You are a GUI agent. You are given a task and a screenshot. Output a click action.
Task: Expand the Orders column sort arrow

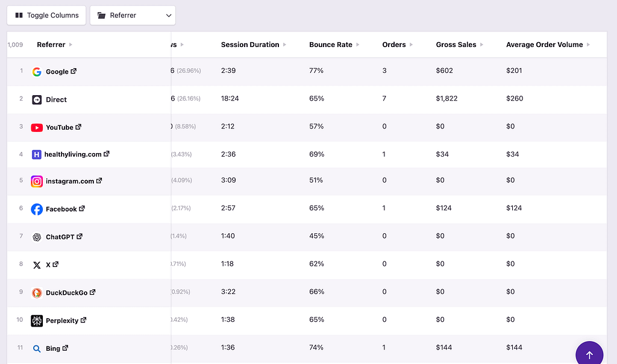pos(412,45)
